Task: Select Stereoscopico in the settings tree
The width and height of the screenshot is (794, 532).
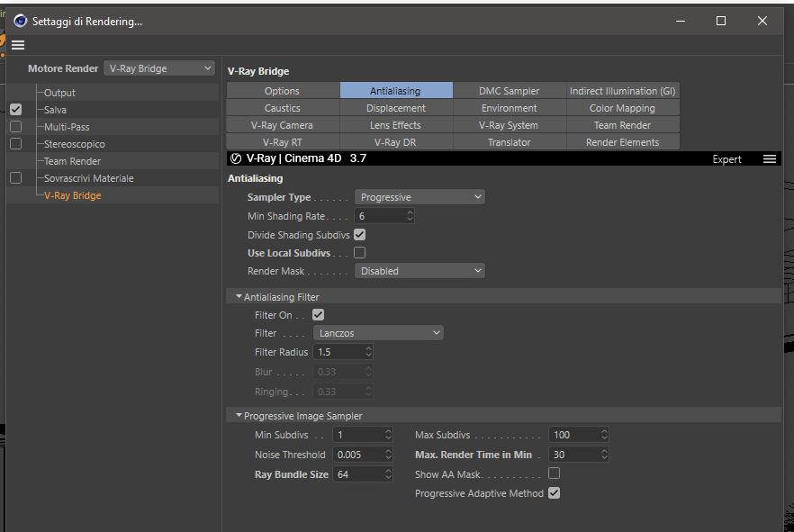Action: coord(75,144)
